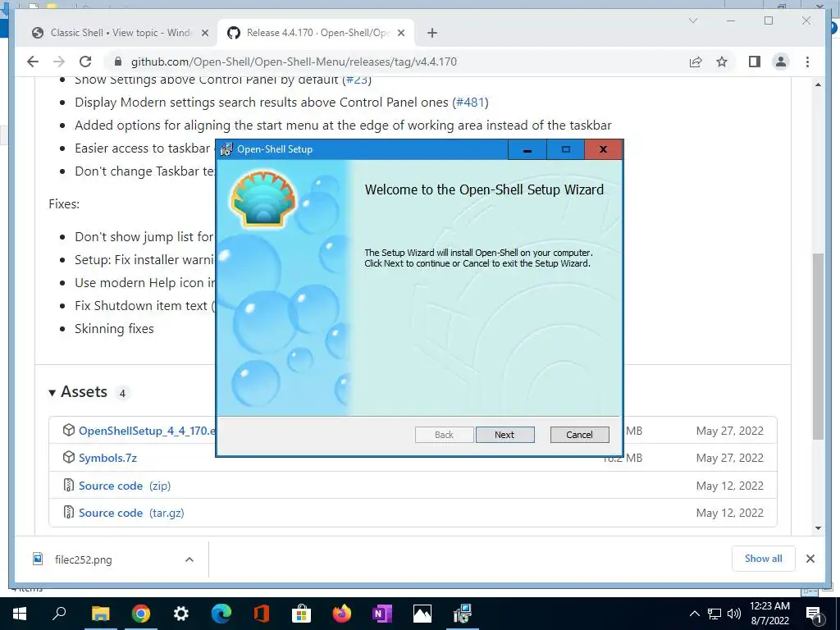840x630 pixels.
Task: Switch to Classic Shell View topic tab
Action: [x=120, y=33]
